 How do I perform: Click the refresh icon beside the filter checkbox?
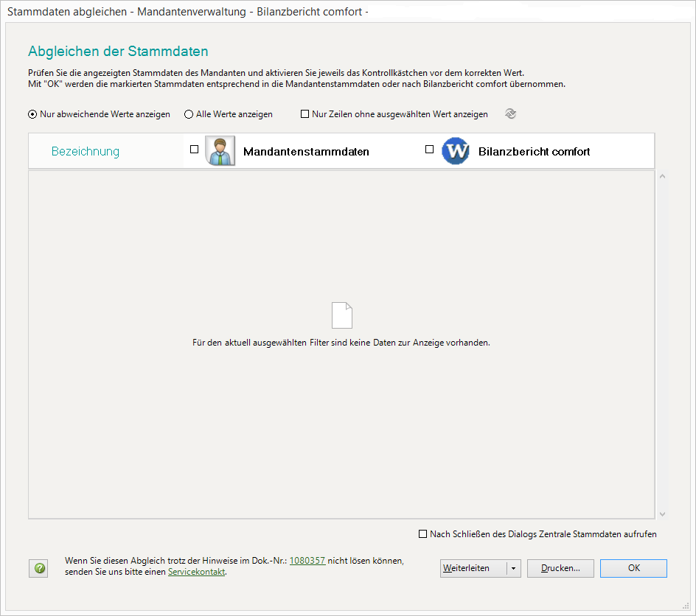pyautogui.click(x=510, y=114)
